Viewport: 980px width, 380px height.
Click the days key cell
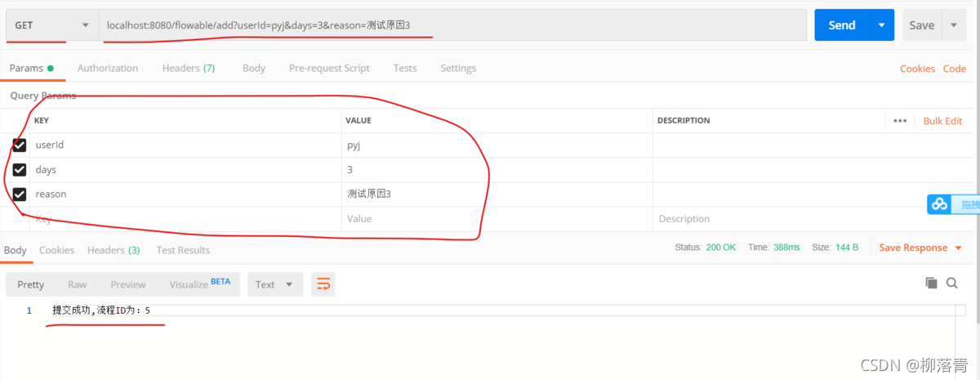pos(185,170)
